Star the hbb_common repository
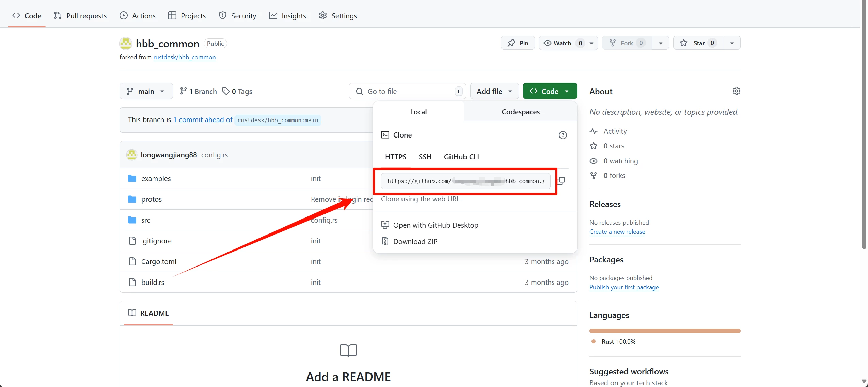The width and height of the screenshot is (868, 387). pyautogui.click(x=698, y=43)
